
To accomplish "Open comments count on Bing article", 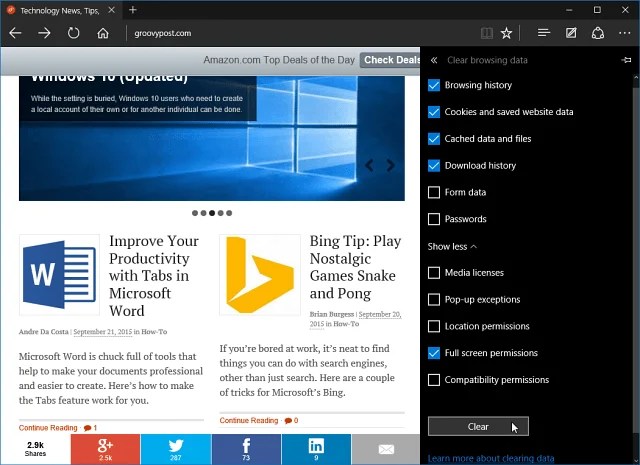I will (291, 421).
